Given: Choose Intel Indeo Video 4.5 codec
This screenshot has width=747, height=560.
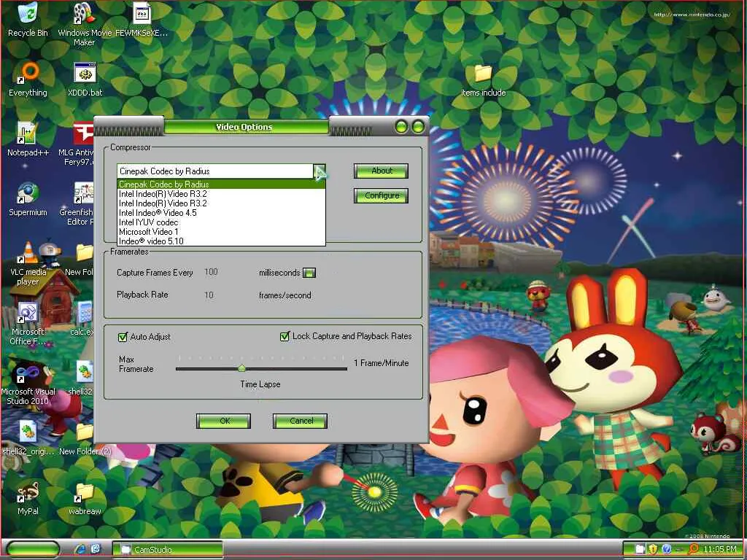Looking at the screenshot, I should [221, 213].
